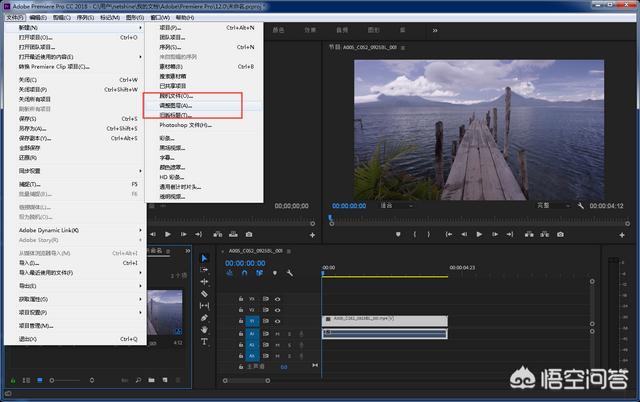
Task: Click Insert button in Source monitor
Action: (x=218, y=234)
